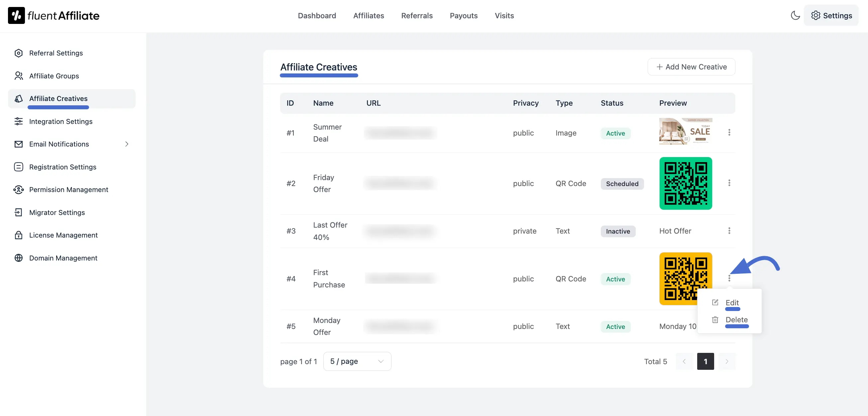Click the License Management lock icon
The image size is (868, 416).
tap(19, 235)
